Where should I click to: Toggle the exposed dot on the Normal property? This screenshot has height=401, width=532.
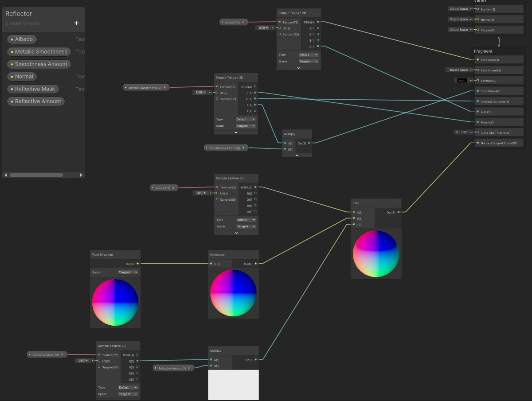click(x=11, y=76)
